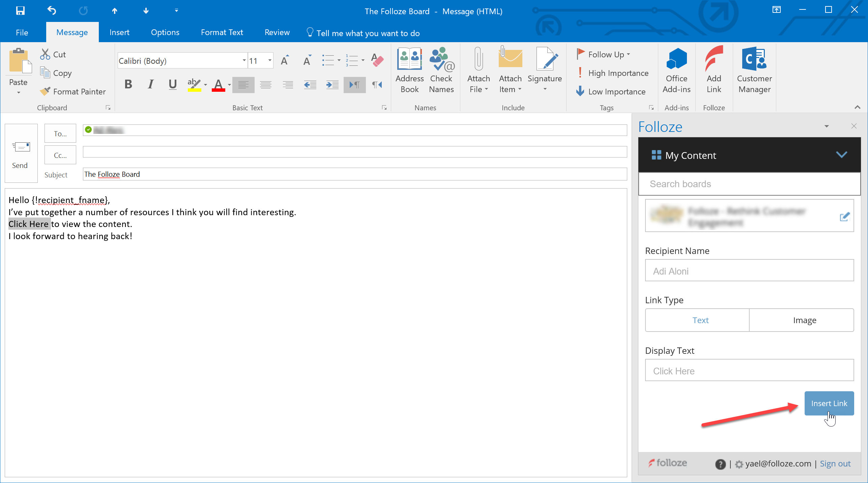Click the Insert Link button
Viewport: 868px width, 483px height.
[829, 403]
